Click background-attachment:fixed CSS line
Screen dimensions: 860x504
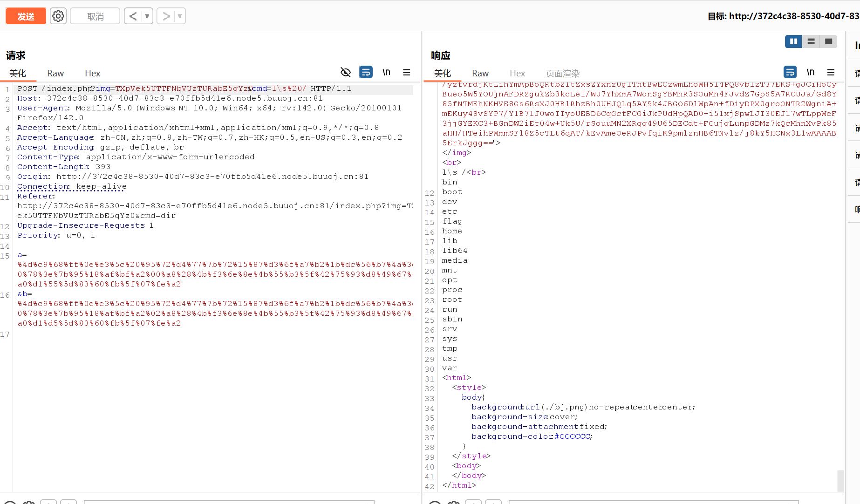tap(539, 427)
